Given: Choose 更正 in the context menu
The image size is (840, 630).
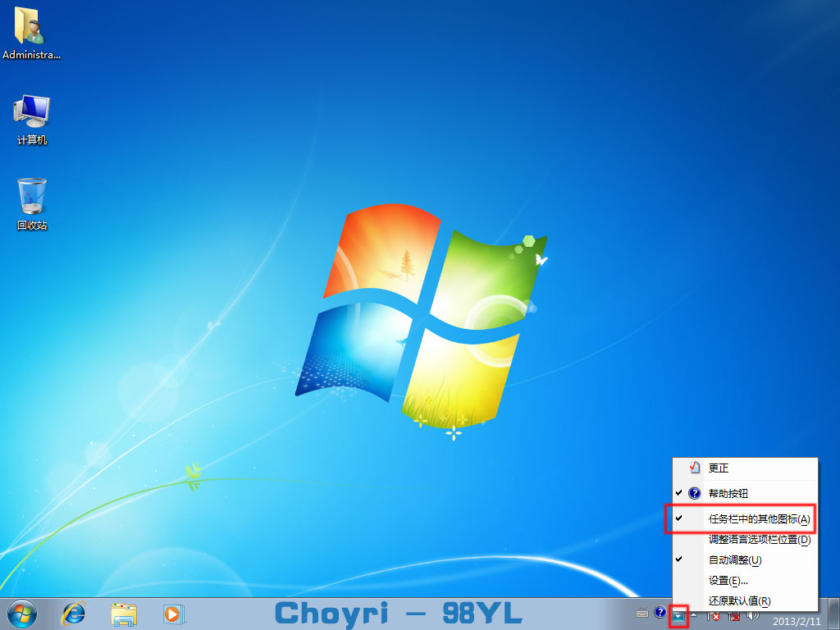Looking at the screenshot, I should click(x=745, y=468).
